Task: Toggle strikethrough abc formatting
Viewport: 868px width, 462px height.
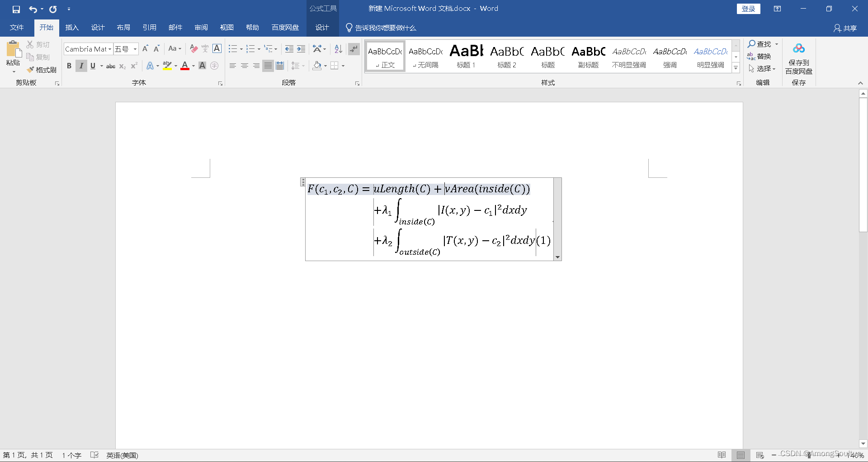Action: [x=111, y=66]
